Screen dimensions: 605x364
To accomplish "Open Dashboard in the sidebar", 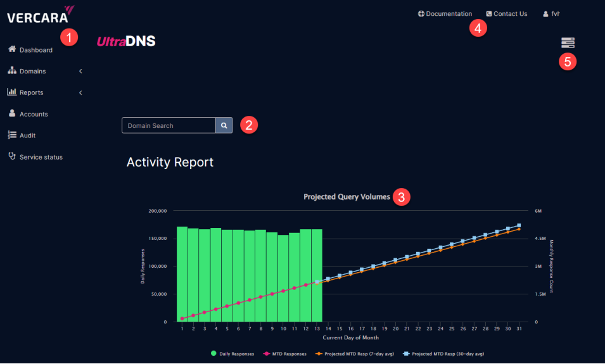I will click(x=36, y=50).
